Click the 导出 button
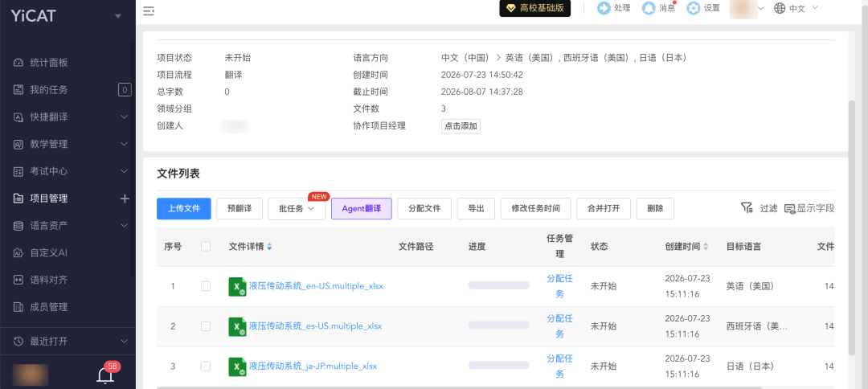The width and height of the screenshot is (868, 389). pyautogui.click(x=476, y=209)
